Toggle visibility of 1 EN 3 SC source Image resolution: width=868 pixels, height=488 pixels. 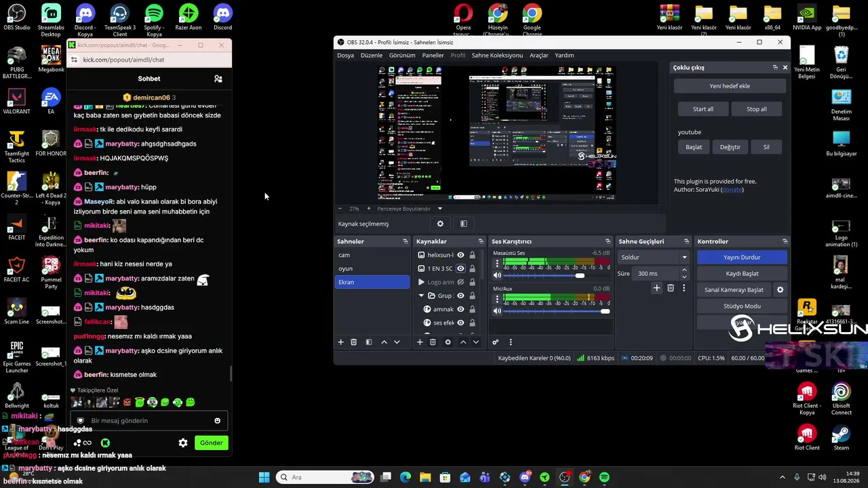click(460, 268)
